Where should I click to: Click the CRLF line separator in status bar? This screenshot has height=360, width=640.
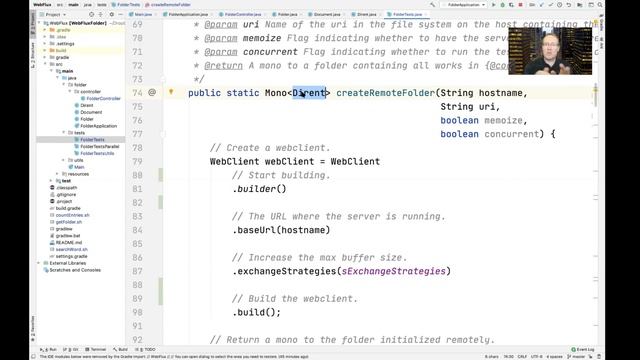522,357
